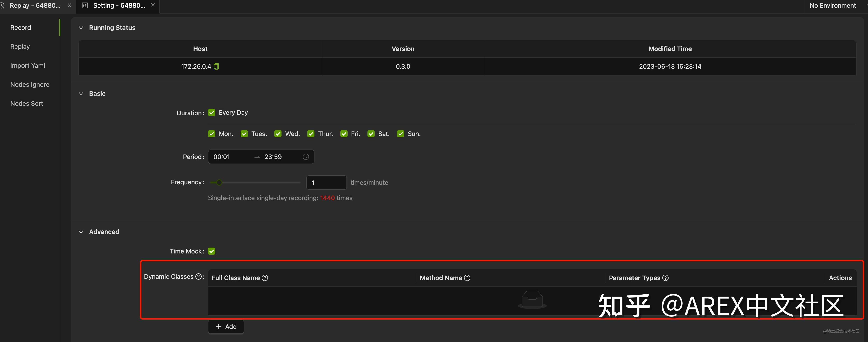The width and height of the screenshot is (868, 342).
Task: Click Full Class Name help icon
Action: tap(265, 278)
